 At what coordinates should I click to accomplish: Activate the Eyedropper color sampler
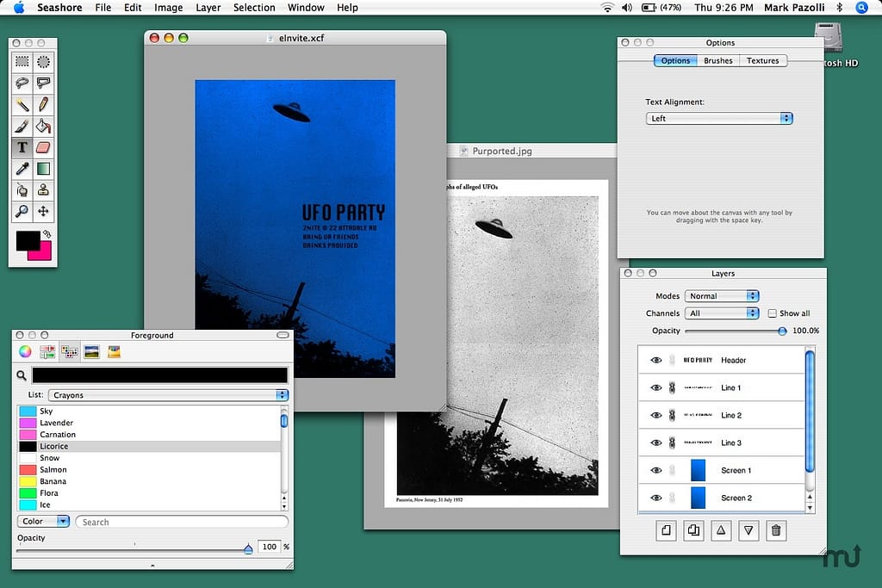[22, 169]
